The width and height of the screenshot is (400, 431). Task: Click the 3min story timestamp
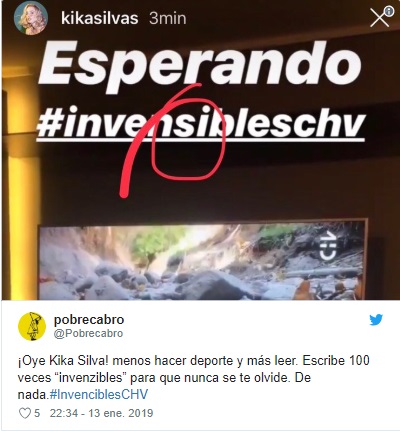[x=168, y=18]
